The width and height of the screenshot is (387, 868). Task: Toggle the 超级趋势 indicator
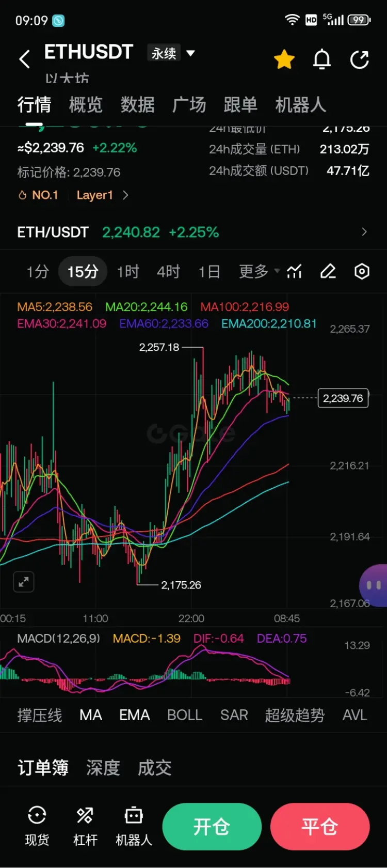pyautogui.click(x=295, y=716)
